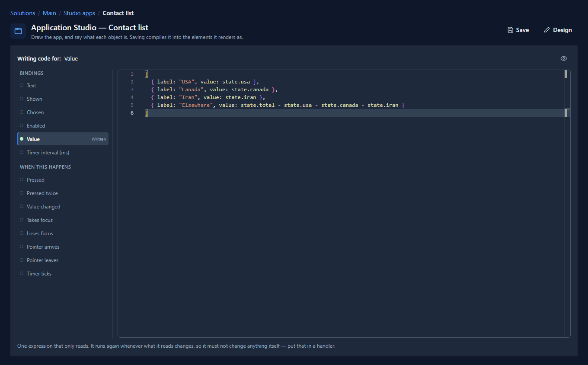The height and width of the screenshot is (365, 588).
Task: Open the Solutions breadcrumb
Action: pos(22,13)
